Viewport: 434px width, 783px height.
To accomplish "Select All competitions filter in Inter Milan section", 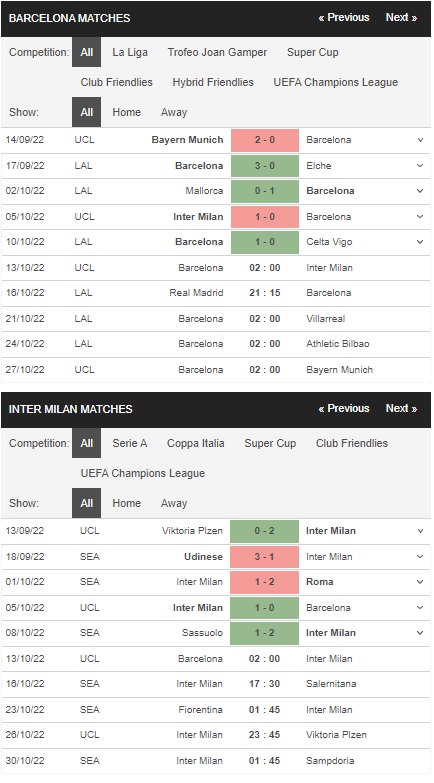I will pyautogui.click(x=86, y=443).
